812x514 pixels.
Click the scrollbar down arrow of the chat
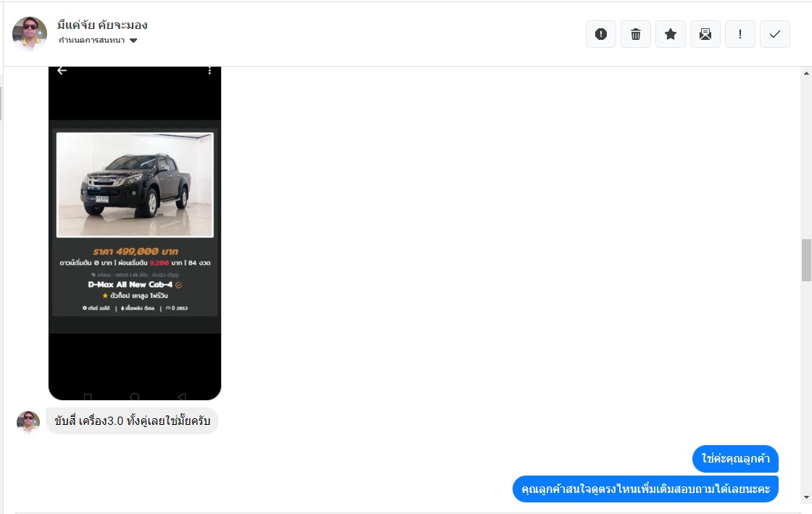pyautogui.click(x=806, y=497)
